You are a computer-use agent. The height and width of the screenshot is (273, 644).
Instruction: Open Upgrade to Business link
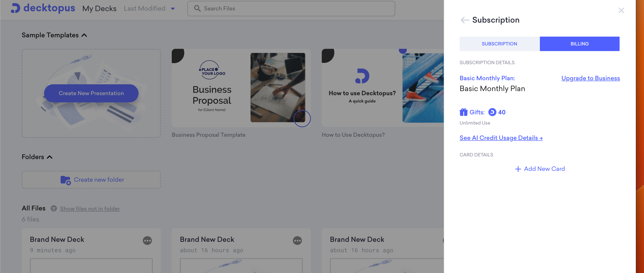[590, 78]
